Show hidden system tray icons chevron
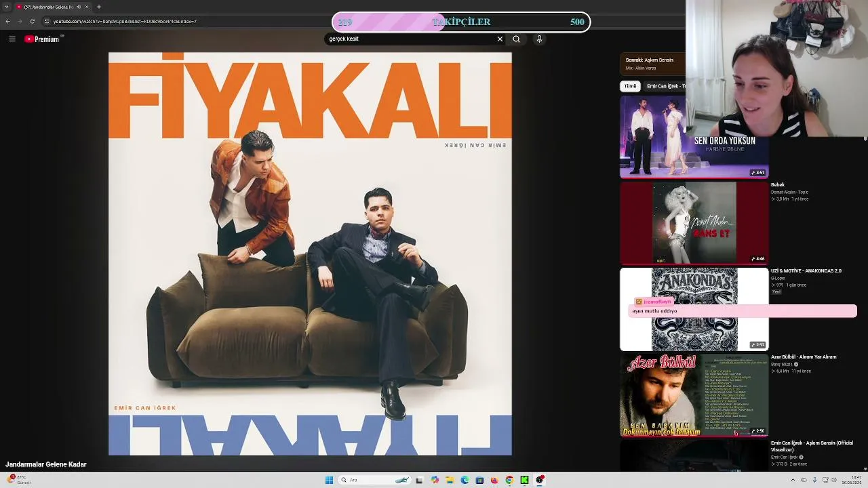 pos(793,480)
